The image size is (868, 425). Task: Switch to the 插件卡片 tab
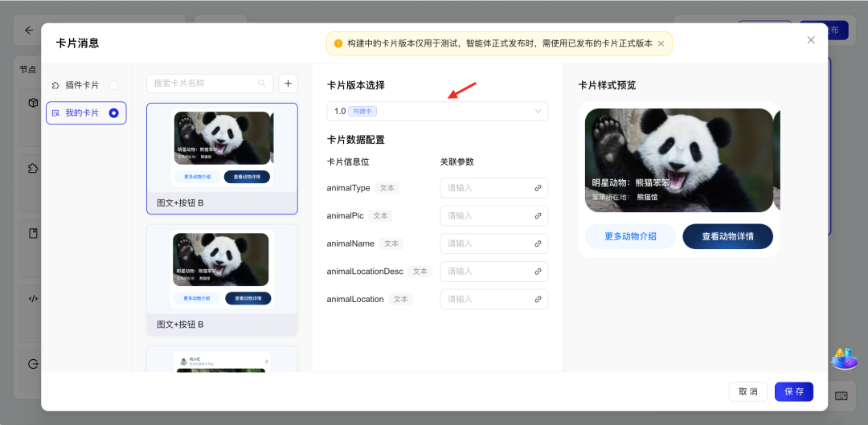pyautogui.click(x=86, y=85)
